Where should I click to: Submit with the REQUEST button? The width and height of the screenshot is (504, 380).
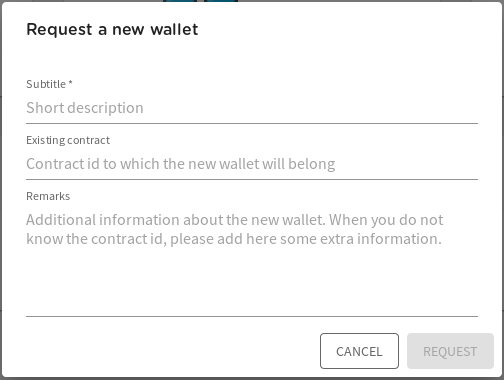coord(450,351)
